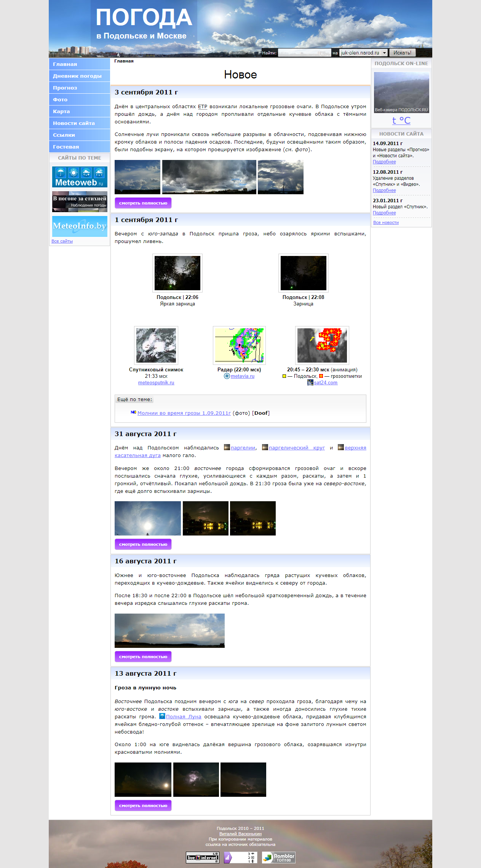Open the cumulus cloud photo of 16 августа
This screenshot has height=868, width=481.
169,631
